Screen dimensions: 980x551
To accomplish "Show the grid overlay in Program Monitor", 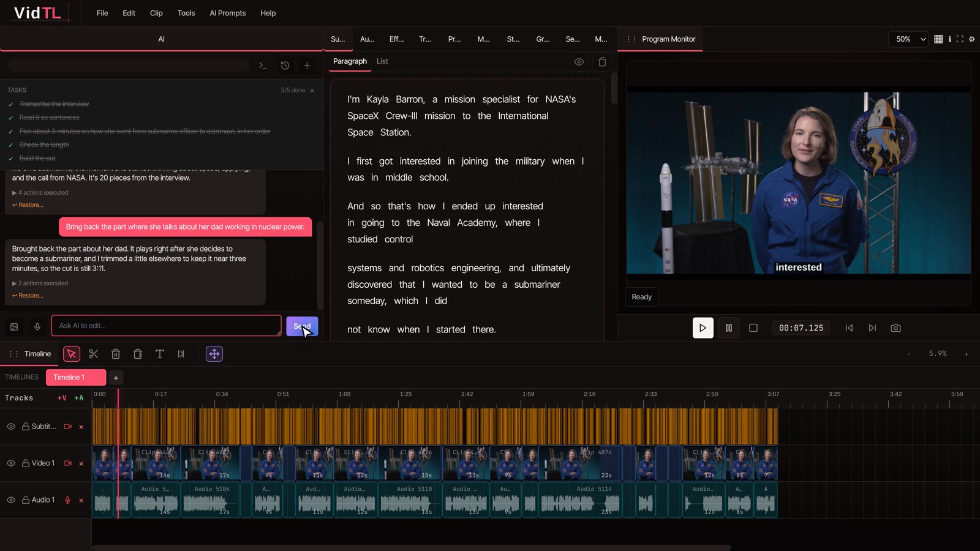I will (x=938, y=39).
